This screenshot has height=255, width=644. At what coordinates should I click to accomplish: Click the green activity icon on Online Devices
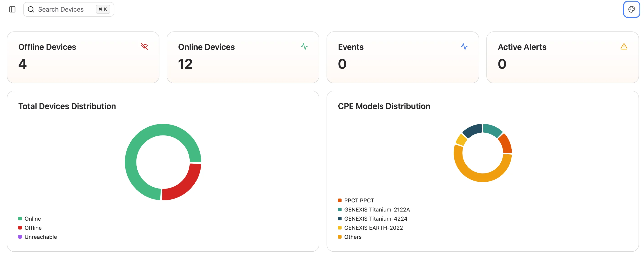pos(305,46)
